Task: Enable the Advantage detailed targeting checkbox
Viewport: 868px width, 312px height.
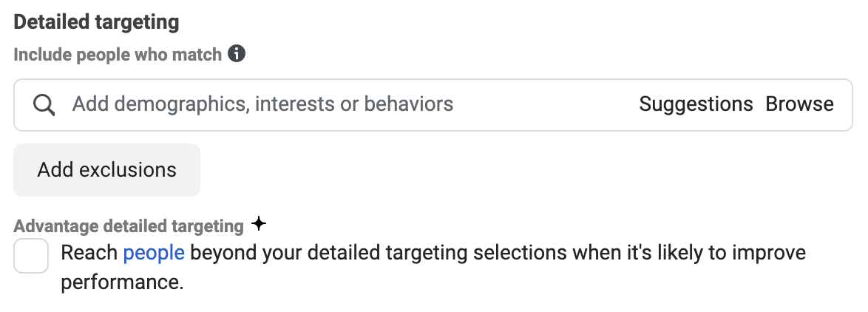Action: pyautogui.click(x=31, y=256)
